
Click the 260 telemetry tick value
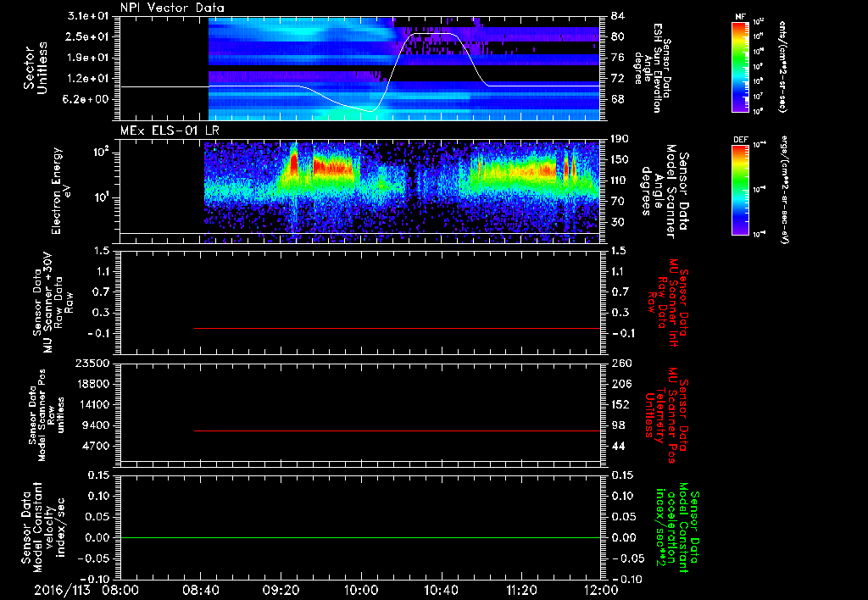(x=620, y=364)
